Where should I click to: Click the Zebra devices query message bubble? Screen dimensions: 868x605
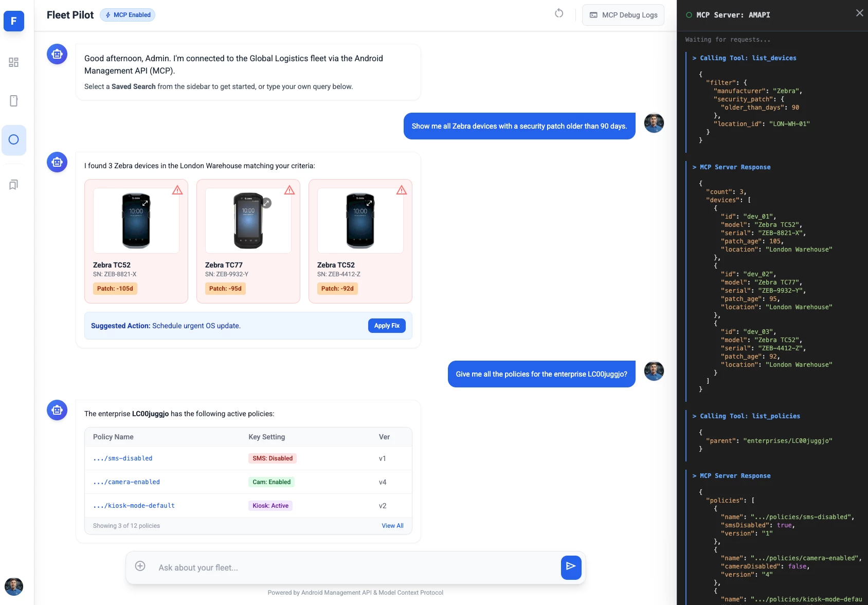[519, 126]
